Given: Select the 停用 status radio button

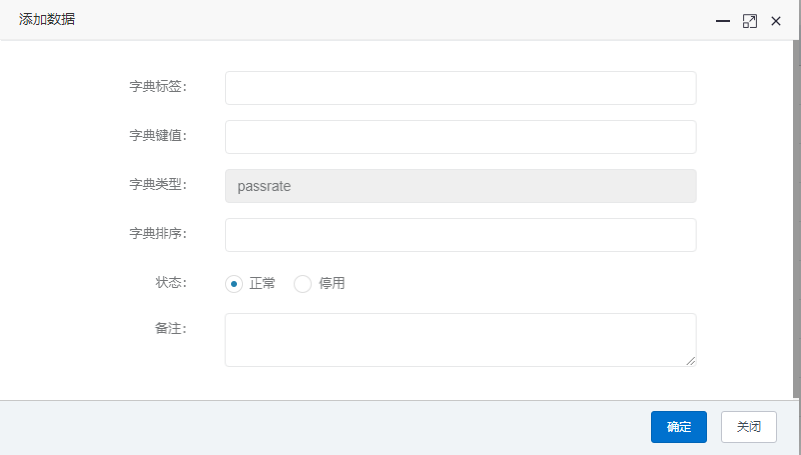Looking at the screenshot, I should [302, 284].
